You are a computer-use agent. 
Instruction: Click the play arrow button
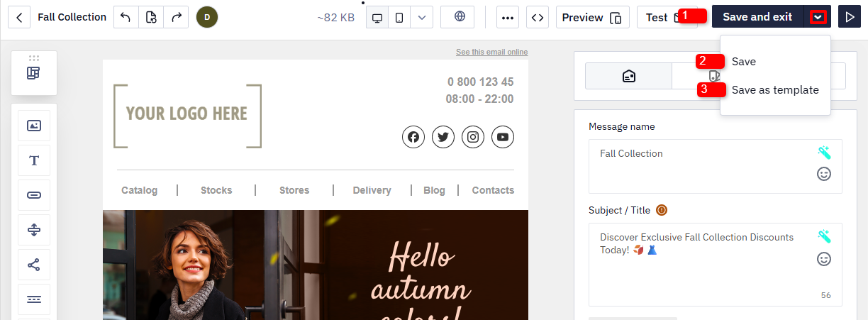click(x=850, y=17)
